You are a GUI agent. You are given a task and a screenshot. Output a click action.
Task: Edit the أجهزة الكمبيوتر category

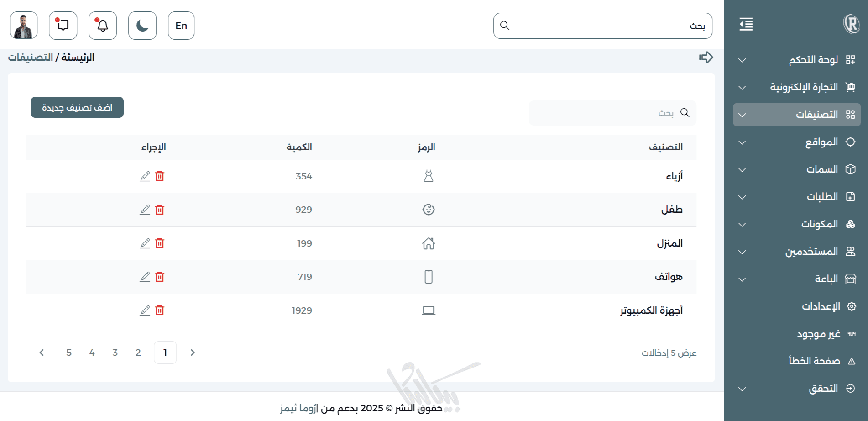click(x=145, y=310)
